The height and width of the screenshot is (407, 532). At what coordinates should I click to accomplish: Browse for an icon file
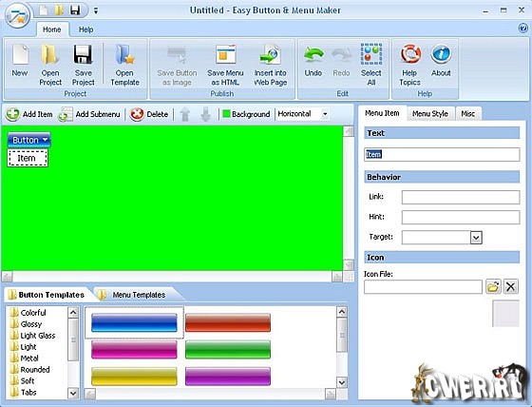[x=493, y=287]
